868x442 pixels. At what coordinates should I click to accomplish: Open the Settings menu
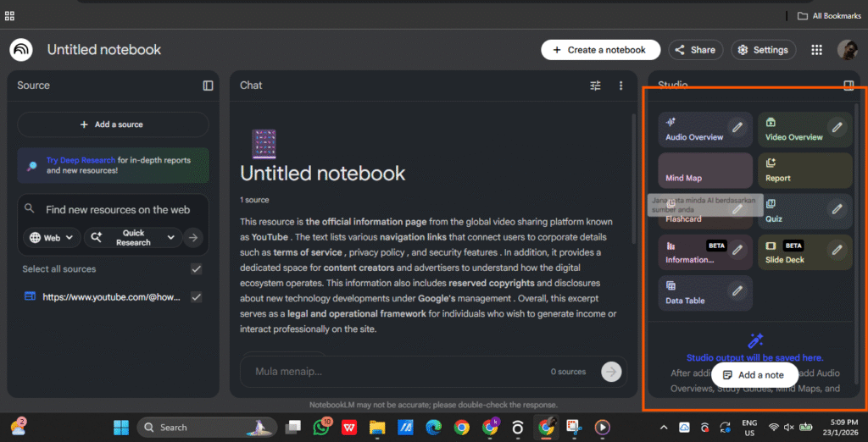tap(763, 50)
